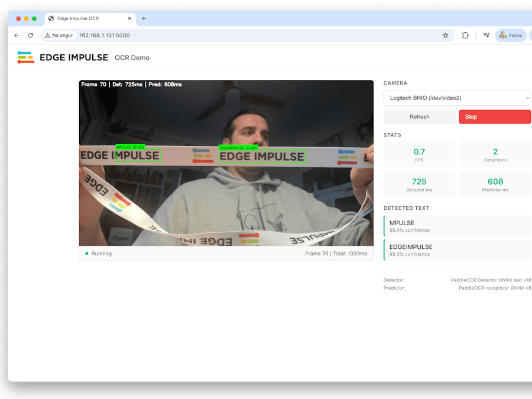The height and width of the screenshot is (399, 532).
Task: Click the Edge Impulse logo icon
Action: tap(26, 57)
